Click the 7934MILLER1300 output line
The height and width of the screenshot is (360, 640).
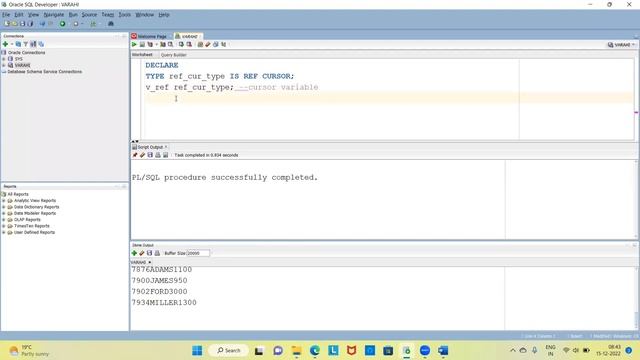[x=164, y=302]
